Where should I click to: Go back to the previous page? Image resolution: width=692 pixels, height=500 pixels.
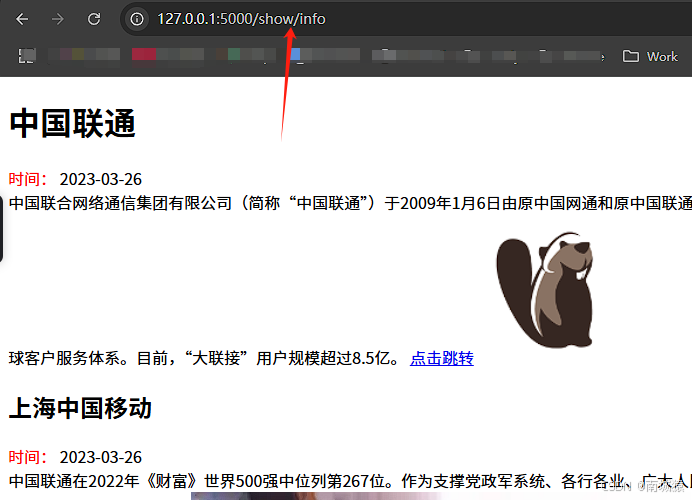[x=22, y=19]
